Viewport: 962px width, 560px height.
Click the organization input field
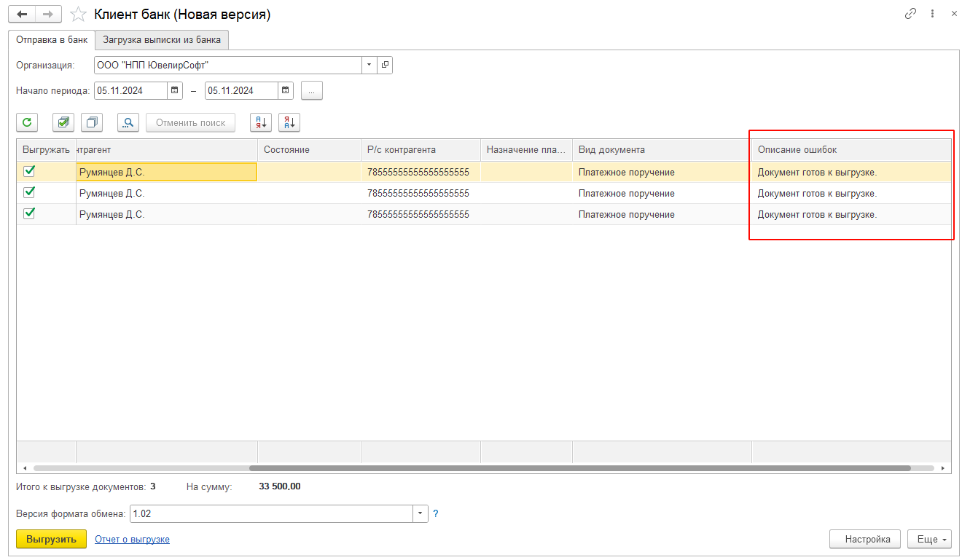[x=228, y=66]
